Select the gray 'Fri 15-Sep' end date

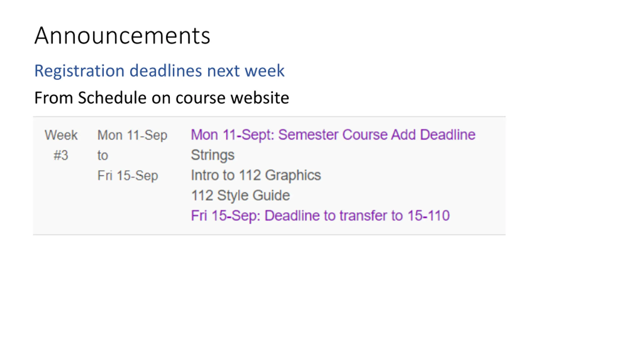pos(128,176)
